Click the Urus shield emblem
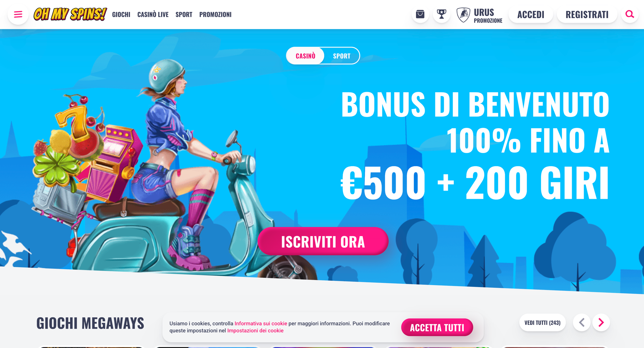 point(463,15)
